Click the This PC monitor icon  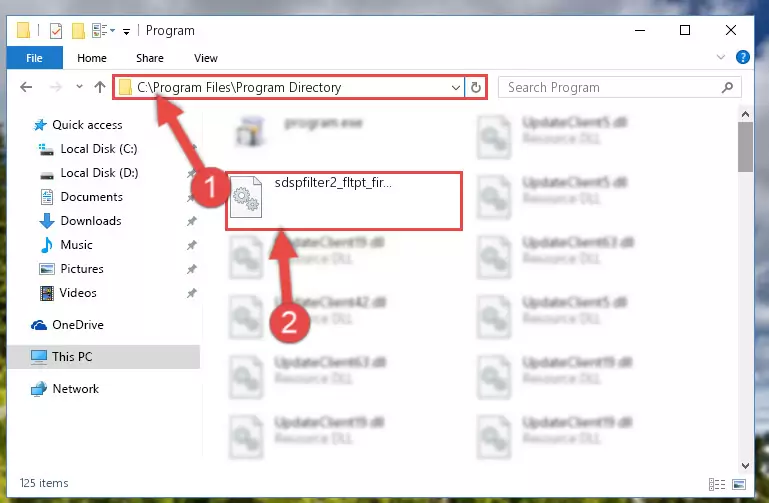pyautogui.click(x=39, y=357)
